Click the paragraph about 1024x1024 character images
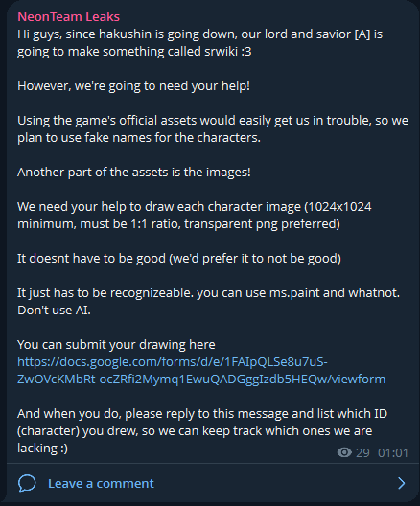This screenshot has height=506, width=420. coord(195,216)
